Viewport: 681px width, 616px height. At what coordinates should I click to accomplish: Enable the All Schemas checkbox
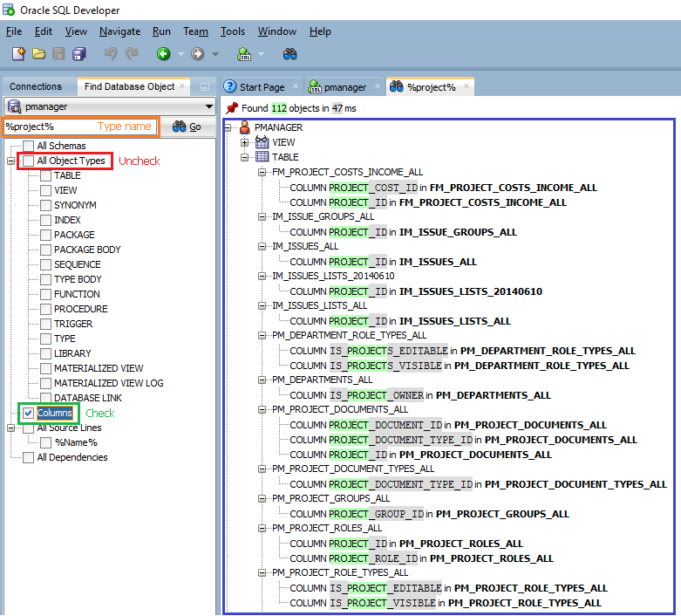[x=29, y=146]
